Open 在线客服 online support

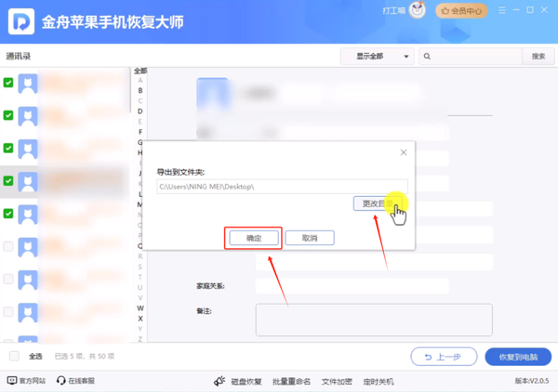pyautogui.click(x=75, y=381)
